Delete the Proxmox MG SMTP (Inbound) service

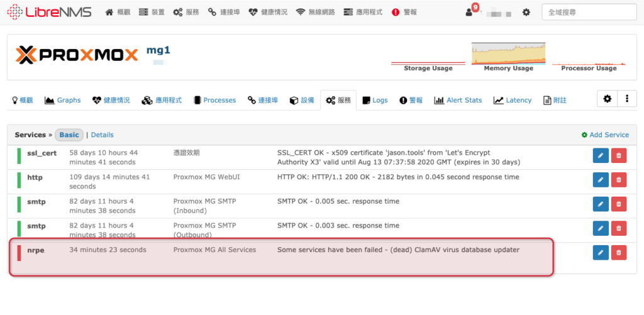(619, 204)
